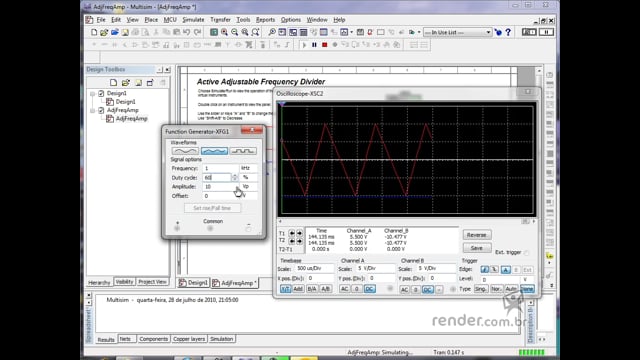Move cursor T1 right

pyautogui.click(x=299, y=233)
